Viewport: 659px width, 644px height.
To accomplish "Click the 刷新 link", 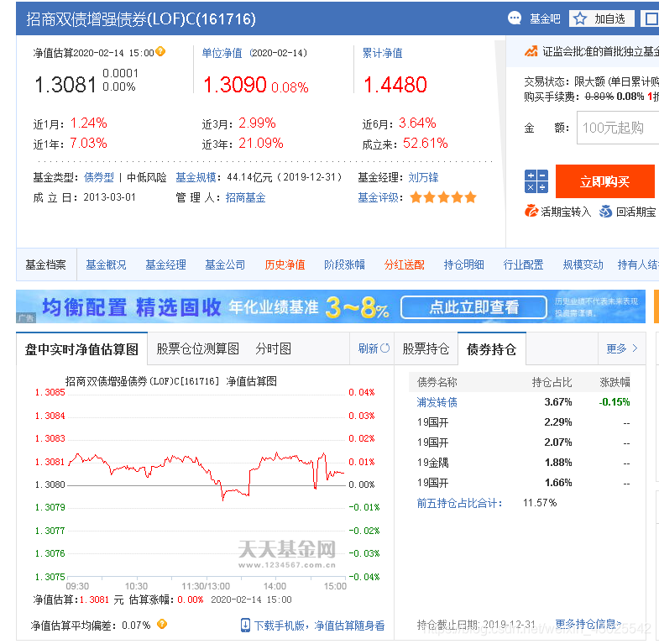I will pos(369,348).
